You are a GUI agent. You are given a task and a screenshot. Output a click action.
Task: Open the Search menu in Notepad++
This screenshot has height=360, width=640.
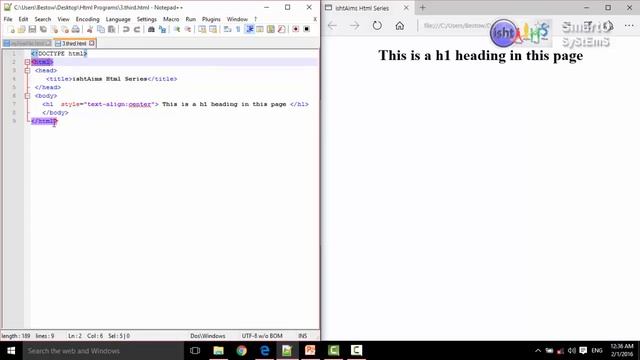click(42, 19)
